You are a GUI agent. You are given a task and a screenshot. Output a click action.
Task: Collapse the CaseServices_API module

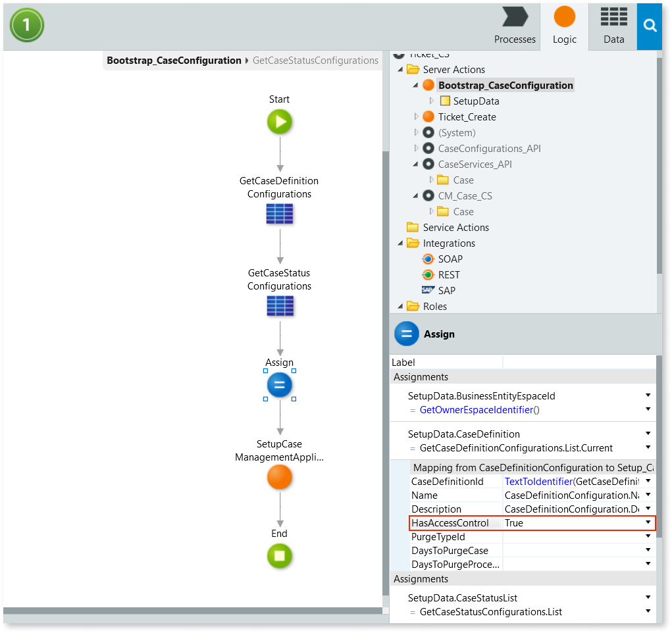click(x=415, y=164)
